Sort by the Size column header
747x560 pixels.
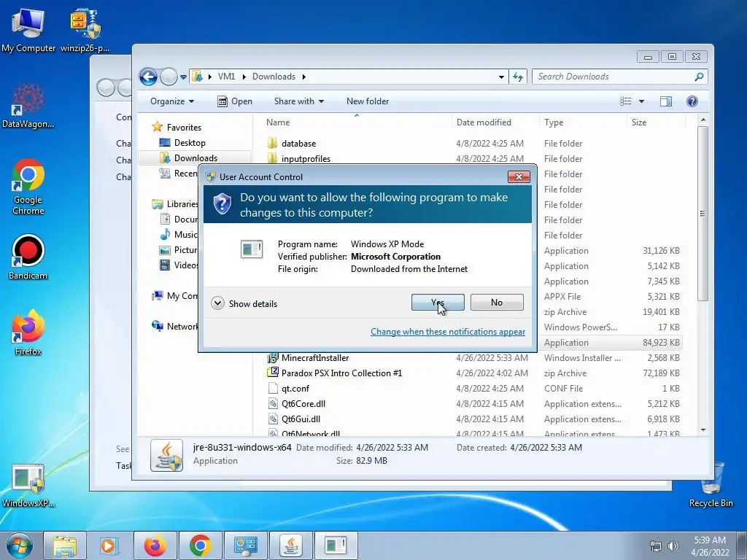coord(656,122)
